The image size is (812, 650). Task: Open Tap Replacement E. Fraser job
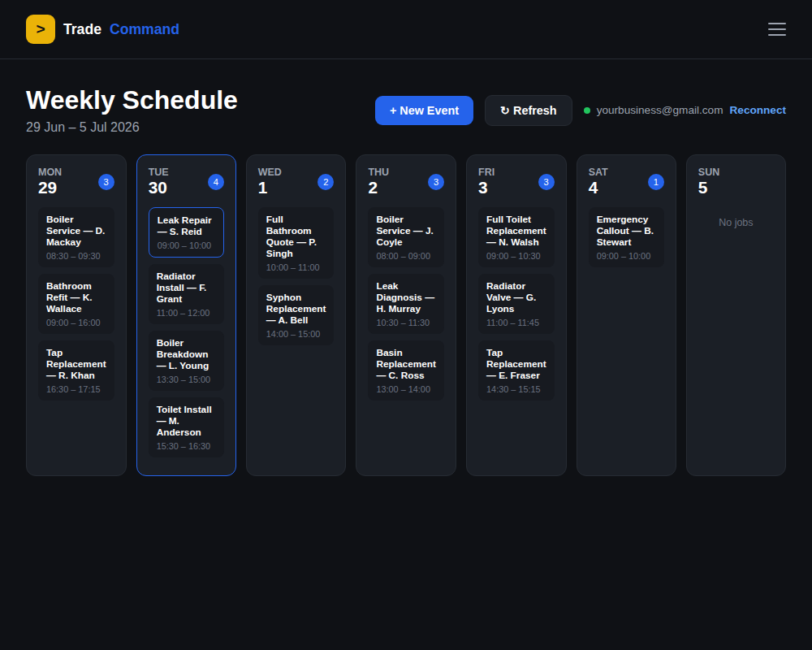[516, 370]
